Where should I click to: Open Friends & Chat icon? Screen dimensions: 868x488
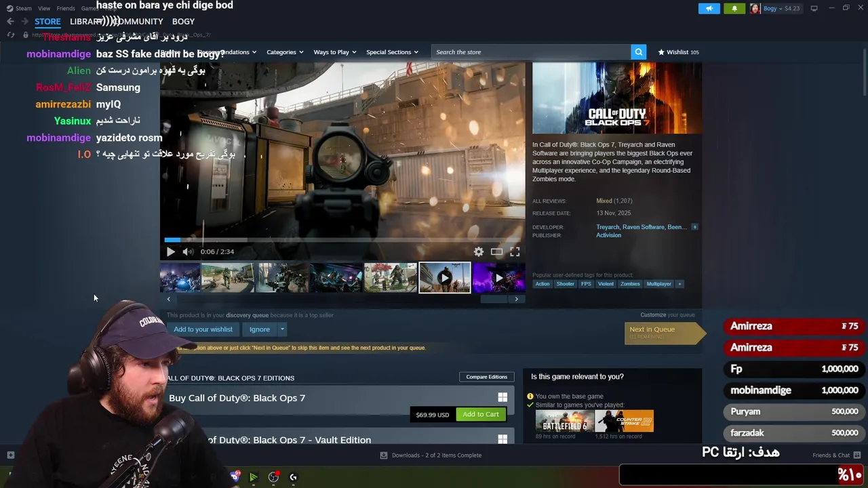pos(857,455)
